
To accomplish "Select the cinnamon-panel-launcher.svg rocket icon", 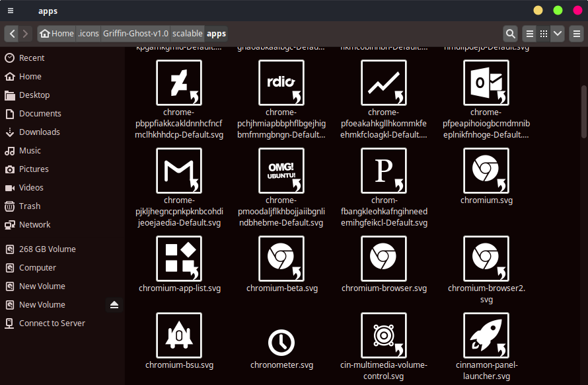I will [486, 335].
